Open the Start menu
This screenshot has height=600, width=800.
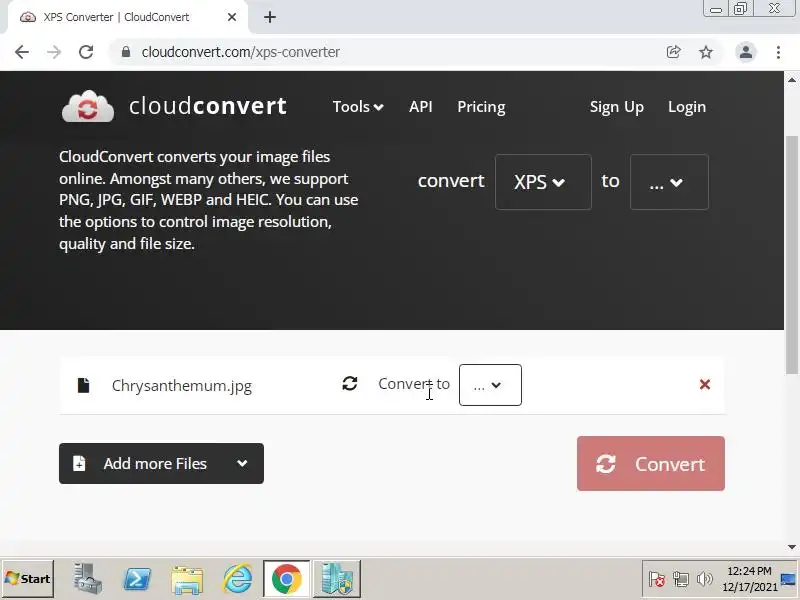pos(28,579)
